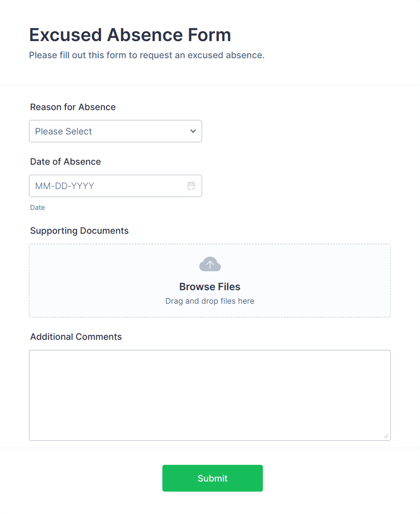The height and width of the screenshot is (514, 420).
Task: Click the cloud upload icon
Action: [x=210, y=264]
